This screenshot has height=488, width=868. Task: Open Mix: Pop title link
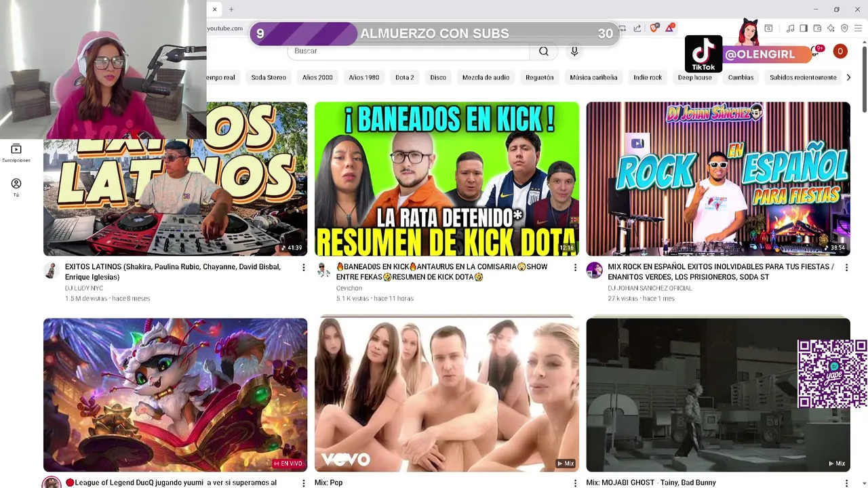(x=328, y=483)
